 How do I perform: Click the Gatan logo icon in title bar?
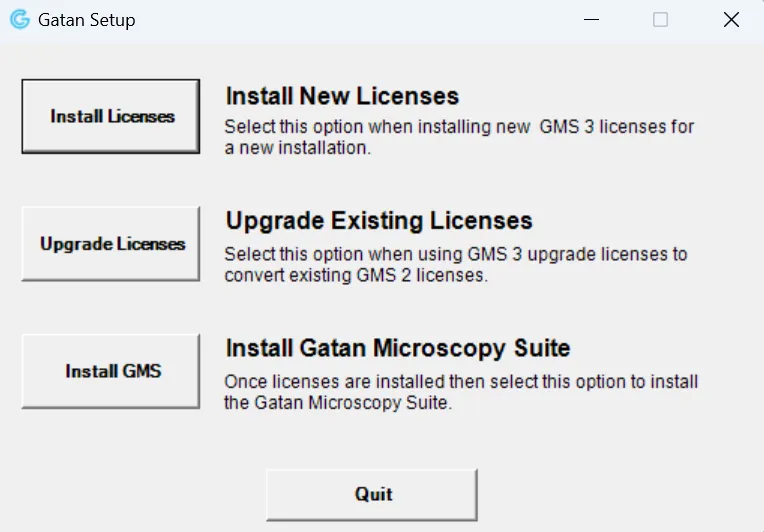(x=20, y=20)
